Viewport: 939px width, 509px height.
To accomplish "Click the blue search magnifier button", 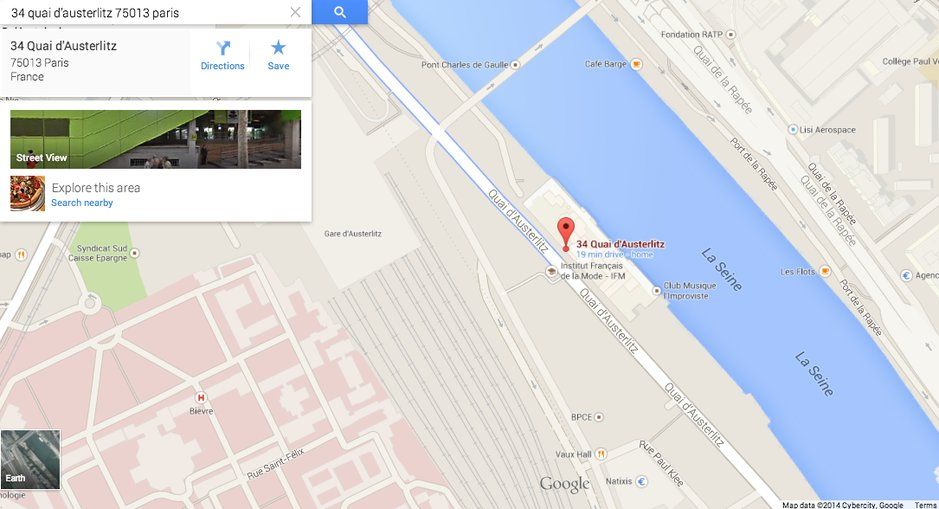I will 340,12.
